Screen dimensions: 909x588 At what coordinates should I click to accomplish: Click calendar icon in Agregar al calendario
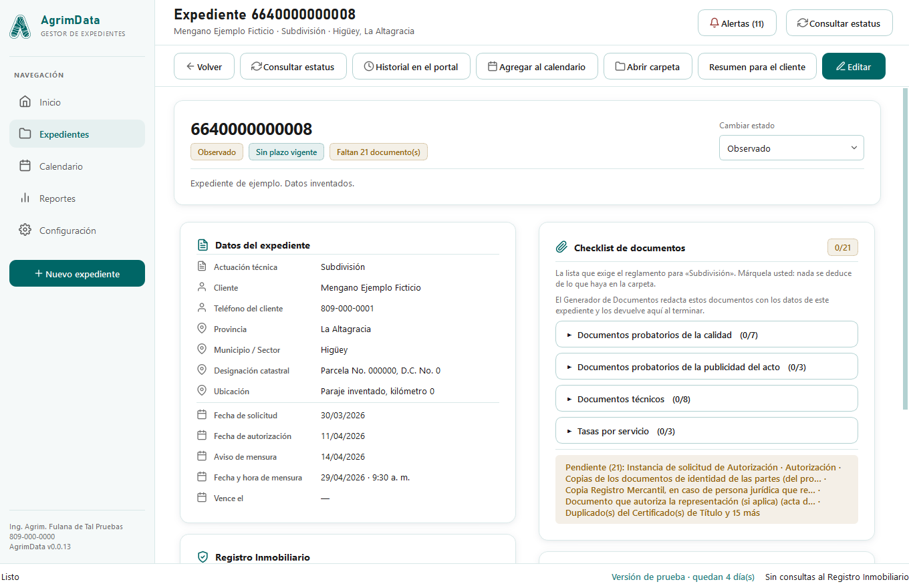pyautogui.click(x=493, y=66)
